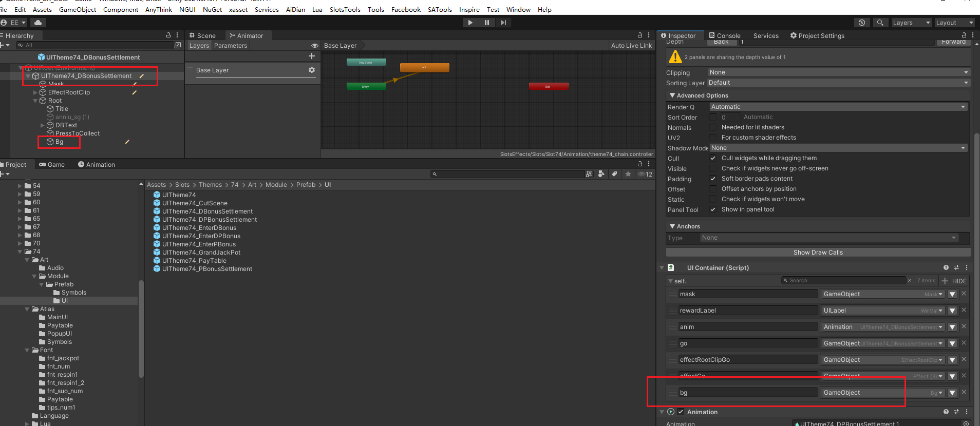This screenshot has width=980, height=426.
Task: Toggle animator layer panel eye icon
Action: click(x=314, y=46)
